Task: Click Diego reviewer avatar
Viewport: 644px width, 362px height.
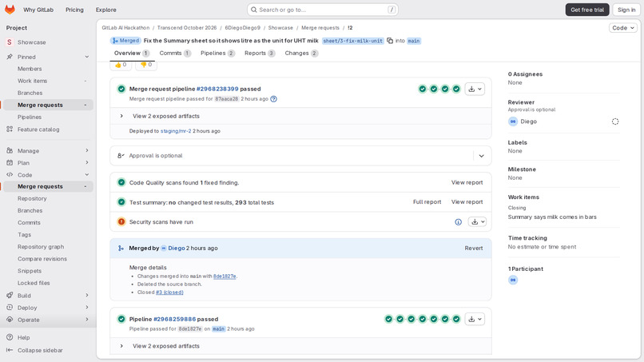Action: [513, 121]
